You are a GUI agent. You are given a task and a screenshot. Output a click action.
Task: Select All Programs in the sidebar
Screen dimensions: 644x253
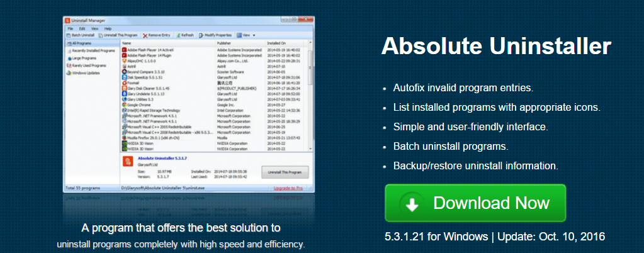pyautogui.click(x=93, y=43)
